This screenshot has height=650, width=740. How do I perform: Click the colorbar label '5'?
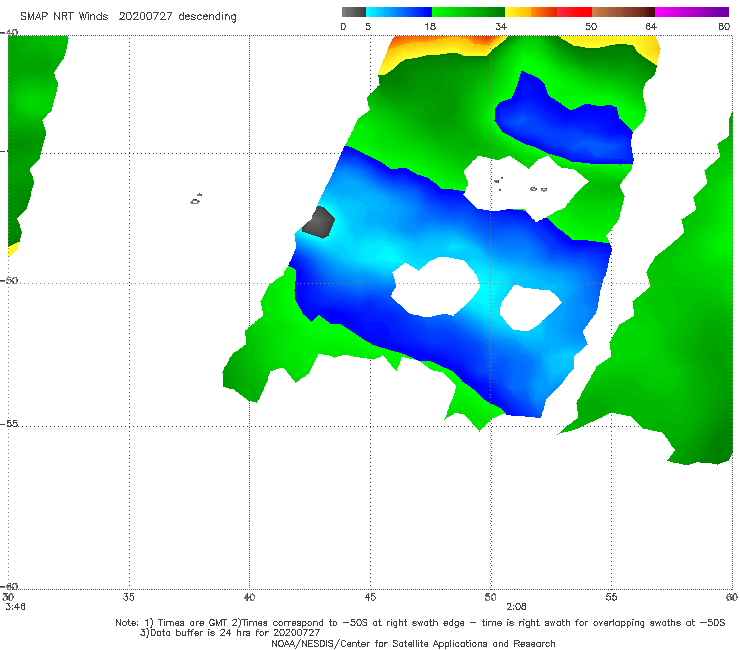pos(368,26)
